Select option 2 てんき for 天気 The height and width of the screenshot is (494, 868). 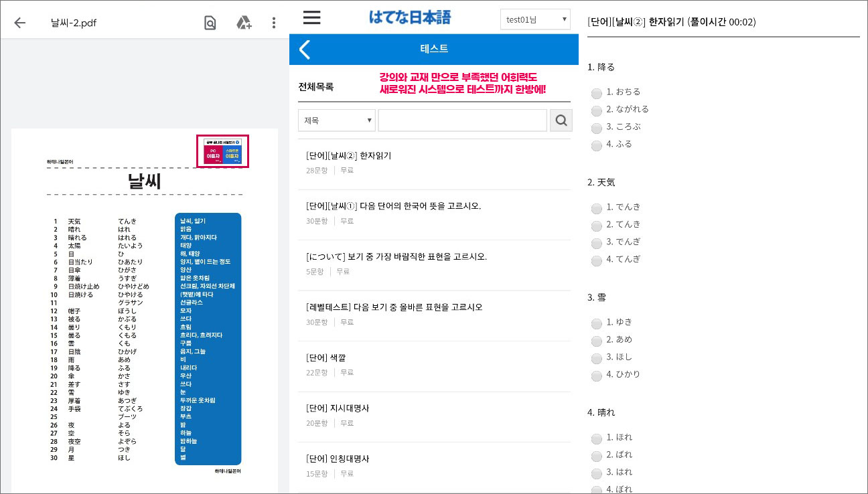tap(597, 226)
